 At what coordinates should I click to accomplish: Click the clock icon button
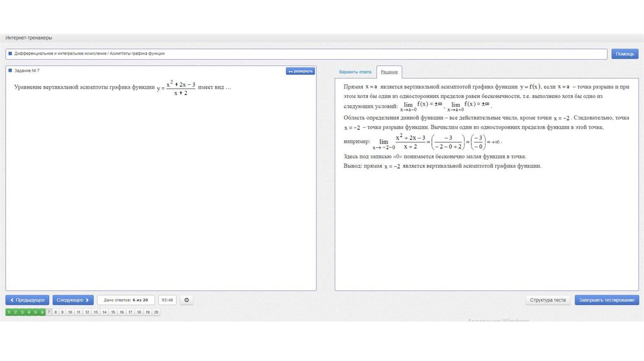[186, 300]
